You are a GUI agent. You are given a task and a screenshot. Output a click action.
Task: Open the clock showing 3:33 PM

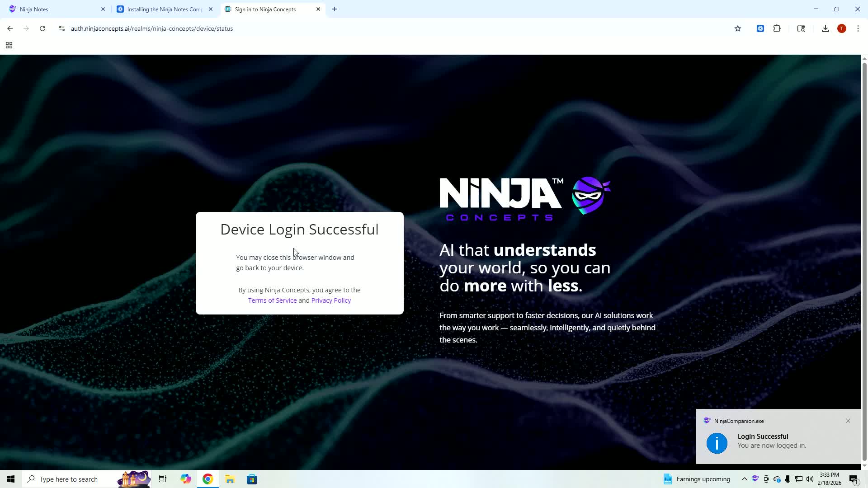click(x=830, y=479)
